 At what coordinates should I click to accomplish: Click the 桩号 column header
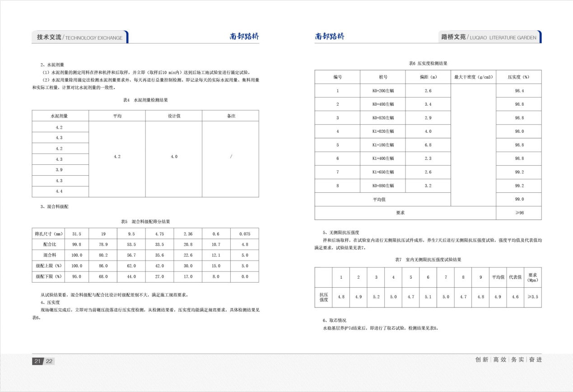pos(383,77)
